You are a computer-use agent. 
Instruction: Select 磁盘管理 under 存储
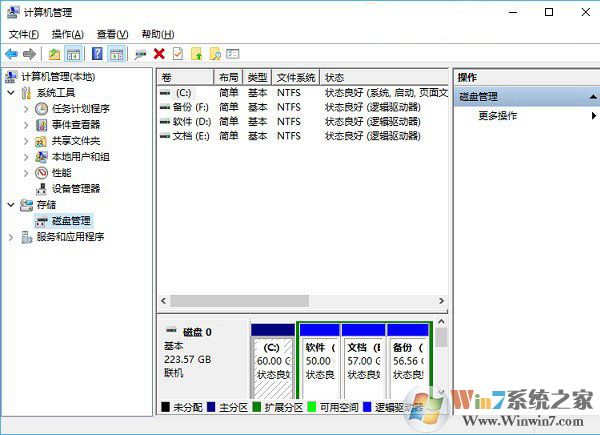click(x=70, y=221)
